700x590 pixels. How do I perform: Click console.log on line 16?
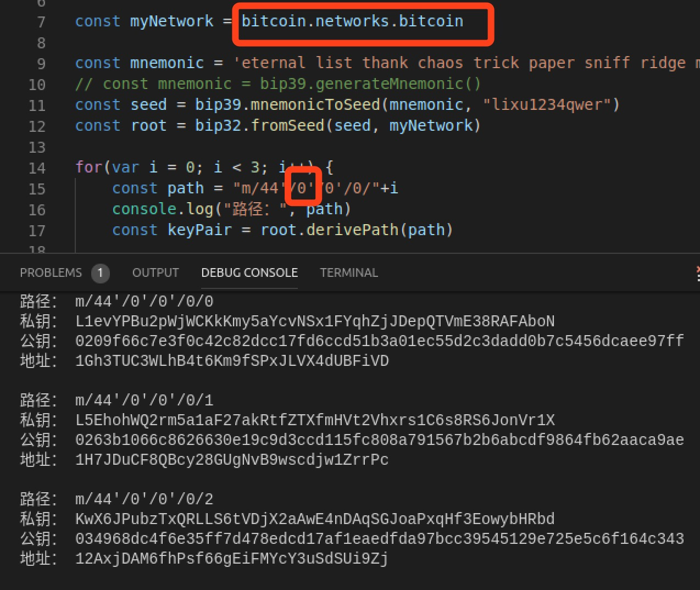pyautogui.click(x=162, y=209)
